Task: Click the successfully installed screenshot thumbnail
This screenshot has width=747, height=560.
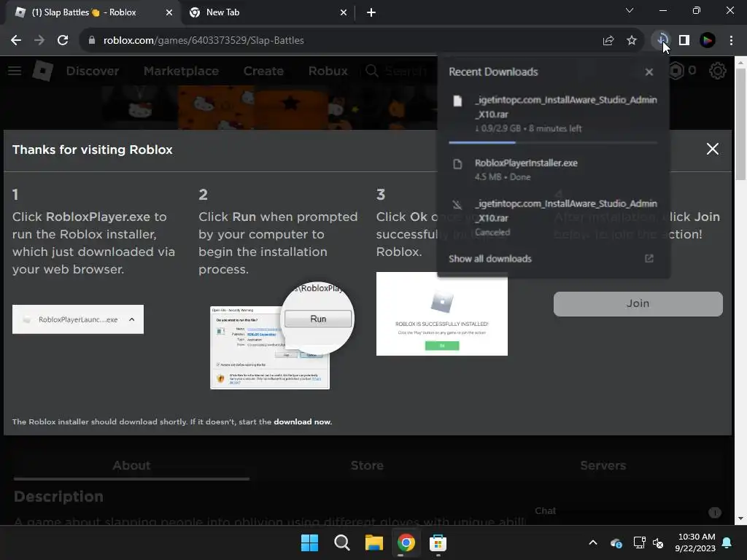Action: [x=441, y=314]
